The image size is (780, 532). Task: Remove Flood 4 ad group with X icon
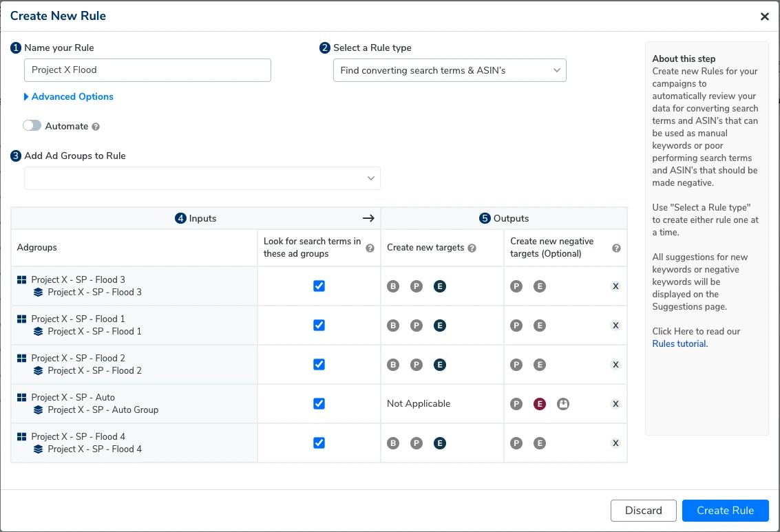615,443
